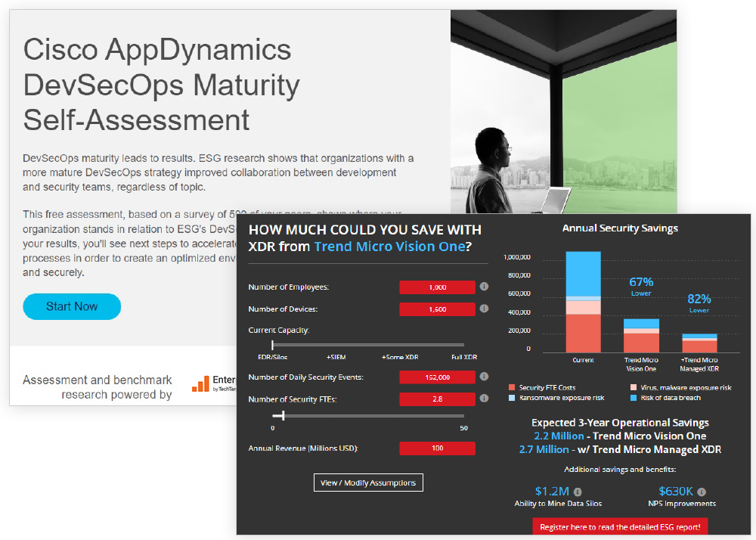Viewport: 756px width, 540px height.
Task: Click Register here to read ESG report
Action: pos(620,526)
